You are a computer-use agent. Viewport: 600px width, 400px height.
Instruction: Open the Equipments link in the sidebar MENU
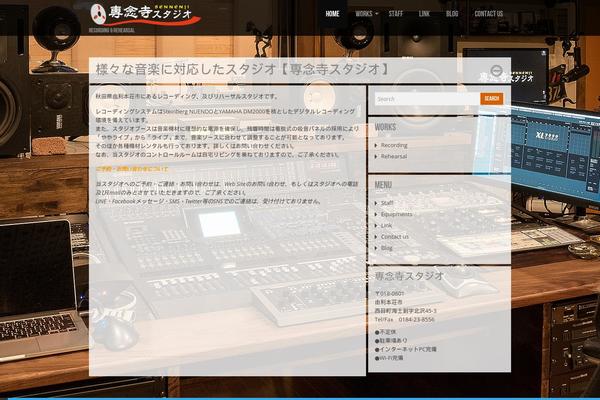[x=396, y=214]
